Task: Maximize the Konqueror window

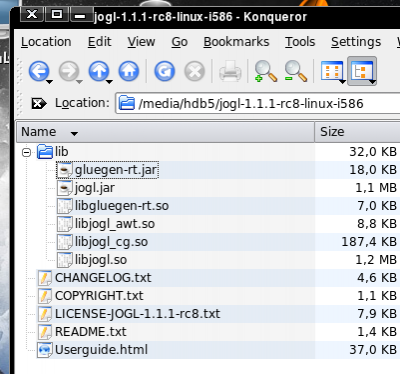Action: tap(57, 14)
